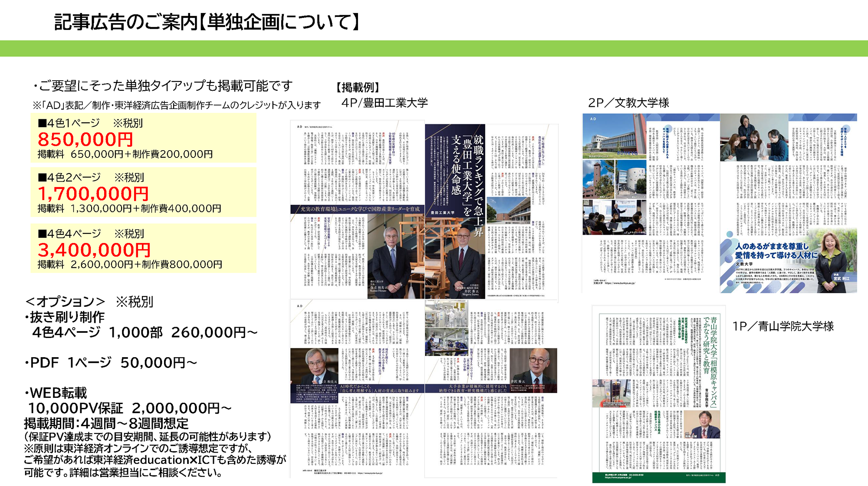
Task: Click 掲載料 2,600,000円+制作費800,000円 breakdown
Action: click(130, 265)
